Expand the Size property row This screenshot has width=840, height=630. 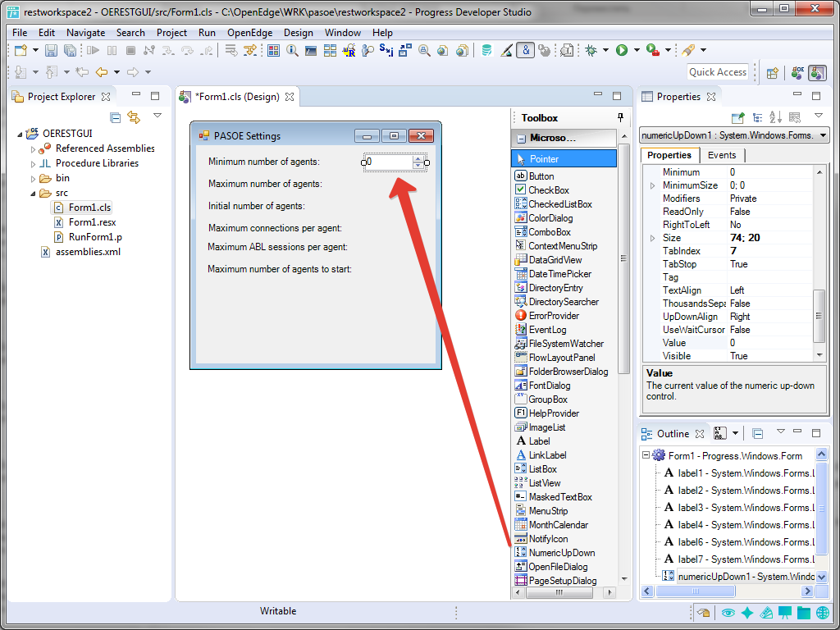(x=652, y=238)
